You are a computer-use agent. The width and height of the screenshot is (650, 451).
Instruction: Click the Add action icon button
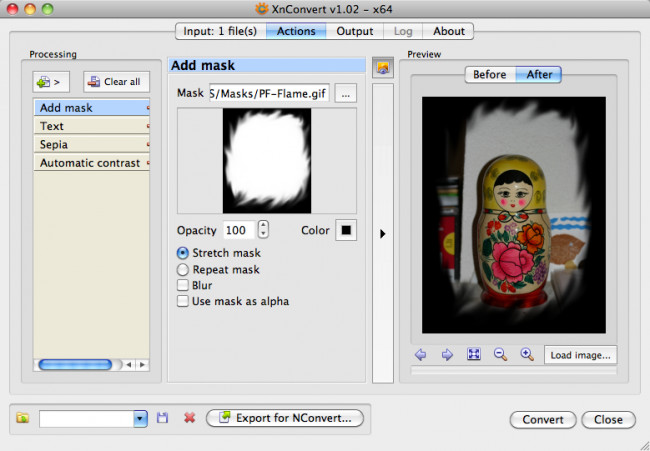pos(51,82)
